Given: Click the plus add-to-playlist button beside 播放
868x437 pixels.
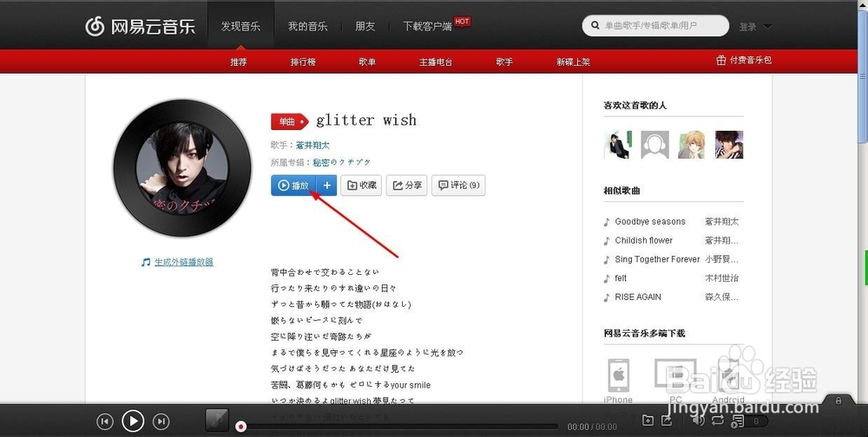Looking at the screenshot, I should [326, 186].
